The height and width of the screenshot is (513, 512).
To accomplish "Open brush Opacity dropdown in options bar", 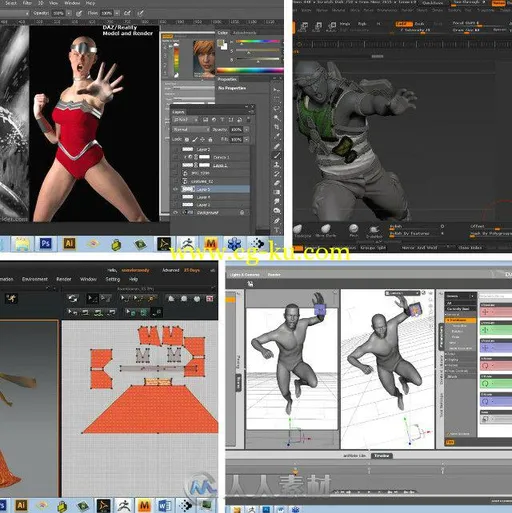I will click(69, 13).
